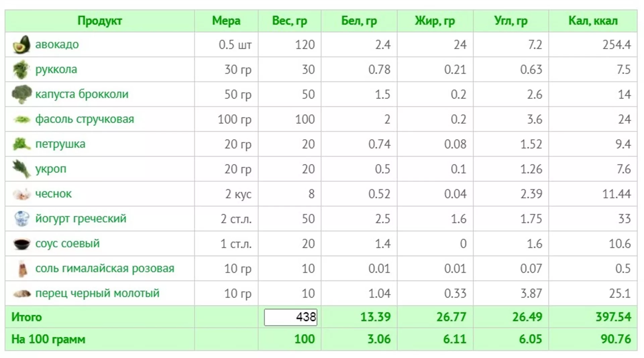Viewport: 644px width, 358px height.
Task: Click the Greek yogurt jar icon
Action: [x=21, y=219]
